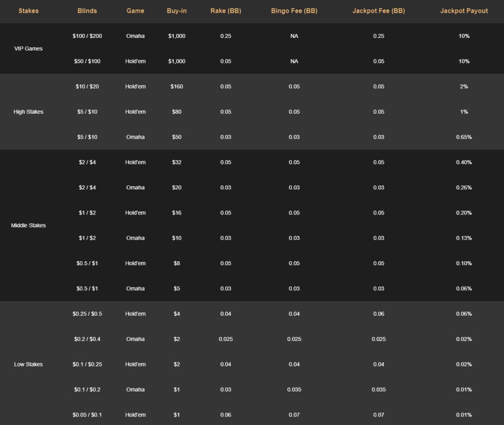
Task: Click the Jackpot Fee (BB) column header
Action: 378,10
